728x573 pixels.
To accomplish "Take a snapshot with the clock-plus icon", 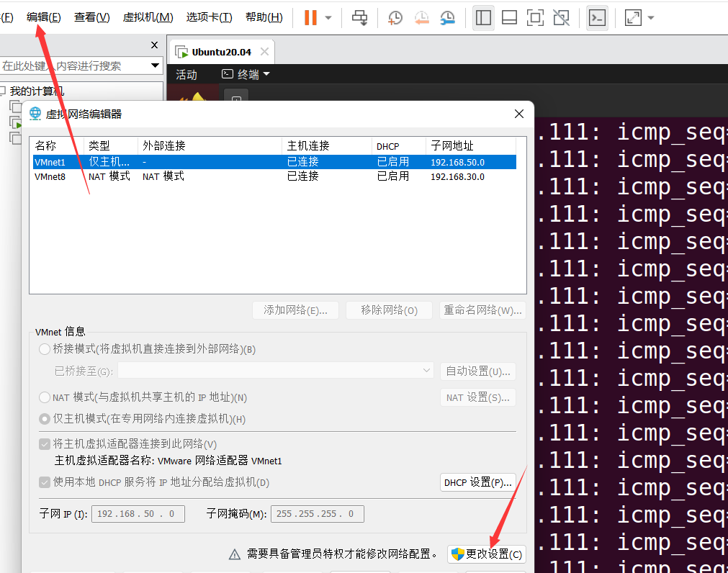I will point(395,17).
